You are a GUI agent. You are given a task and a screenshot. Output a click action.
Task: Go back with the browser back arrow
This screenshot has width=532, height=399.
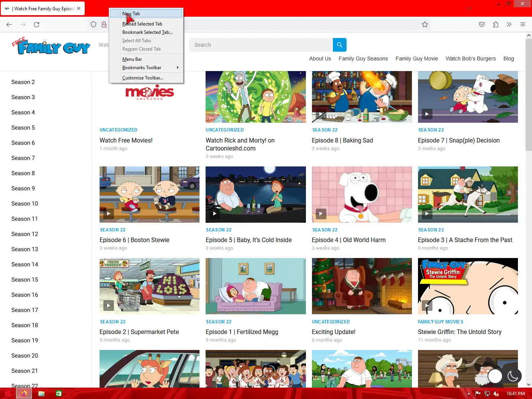[x=9, y=24]
